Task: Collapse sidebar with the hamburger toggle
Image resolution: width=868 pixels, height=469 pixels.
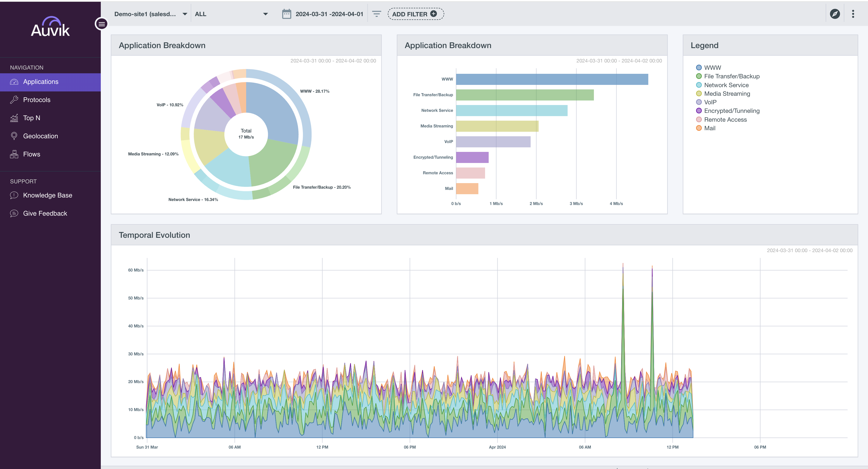Action: coord(102,24)
